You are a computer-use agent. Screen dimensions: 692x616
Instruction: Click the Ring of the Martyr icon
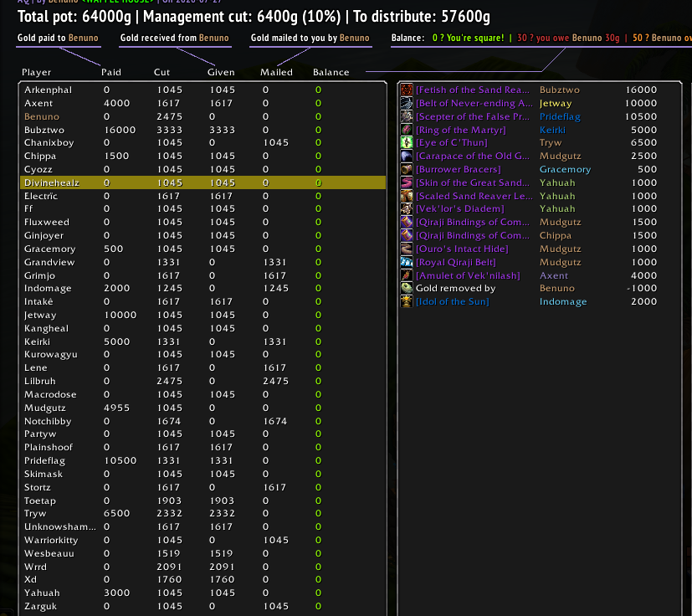tap(407, 130)
